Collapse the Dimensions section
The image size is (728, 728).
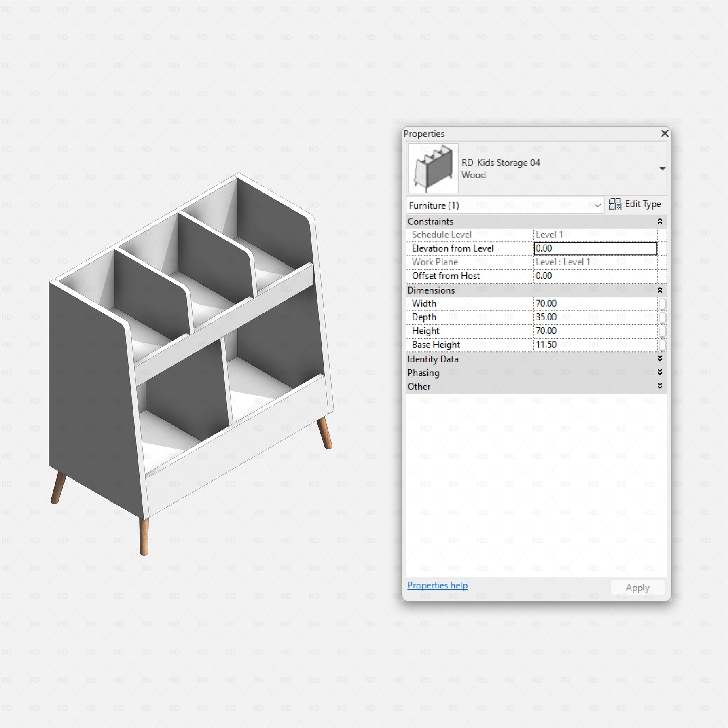pos(660,290)
